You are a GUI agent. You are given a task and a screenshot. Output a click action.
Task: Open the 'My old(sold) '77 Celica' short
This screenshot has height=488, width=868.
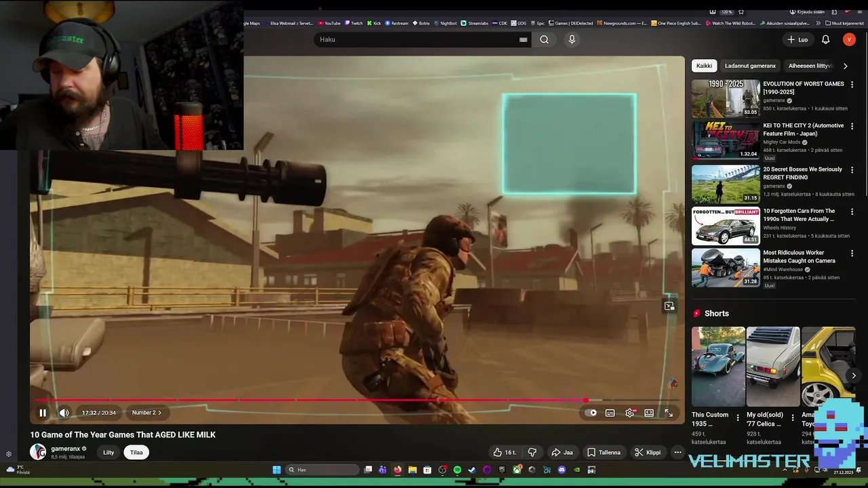(x=773, y=367)
